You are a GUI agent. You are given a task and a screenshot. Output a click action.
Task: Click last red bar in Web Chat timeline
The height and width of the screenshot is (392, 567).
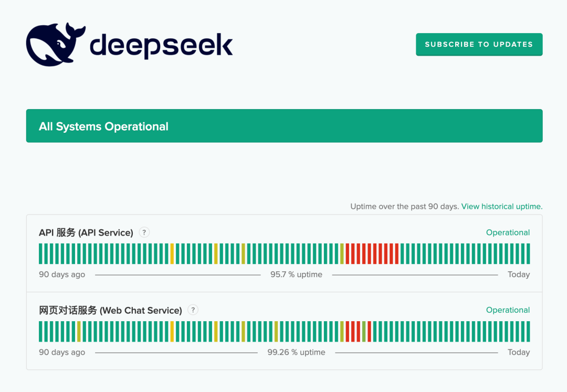click(369, 331)
